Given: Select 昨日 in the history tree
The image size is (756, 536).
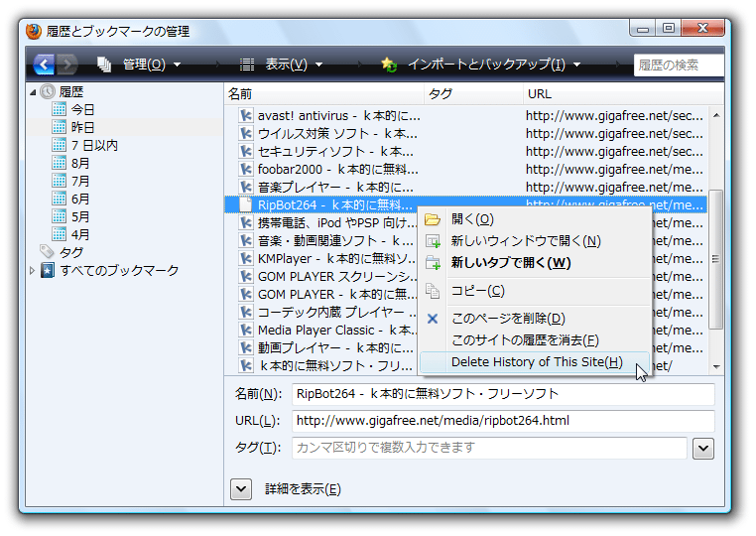Looking at the screenshot, I should (x=82, y=127).
